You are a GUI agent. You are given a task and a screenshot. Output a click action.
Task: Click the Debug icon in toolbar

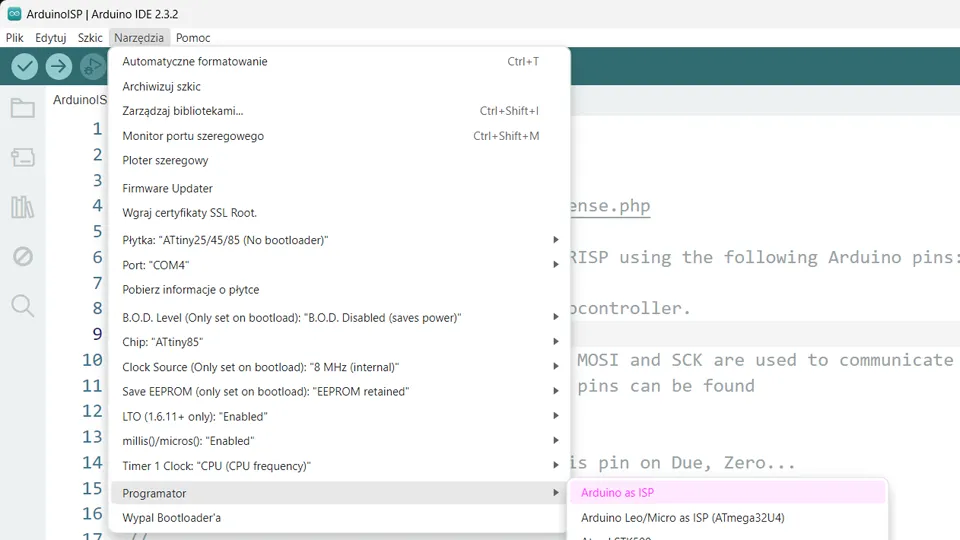coord(92,66)
